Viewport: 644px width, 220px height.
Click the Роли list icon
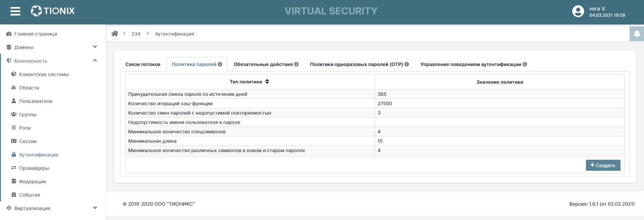tap(14, 128)
